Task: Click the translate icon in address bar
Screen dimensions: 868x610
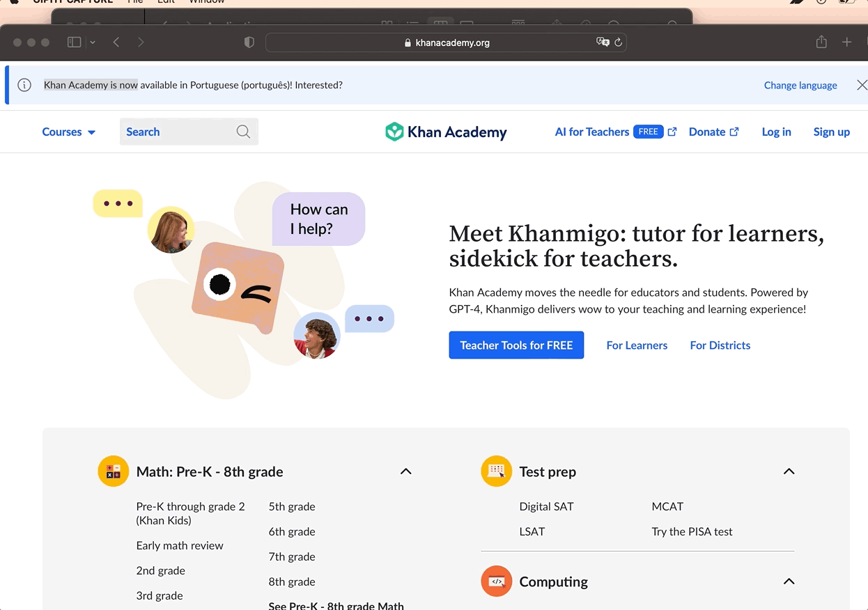Action: pyautogui.click(x=603, y=42)
